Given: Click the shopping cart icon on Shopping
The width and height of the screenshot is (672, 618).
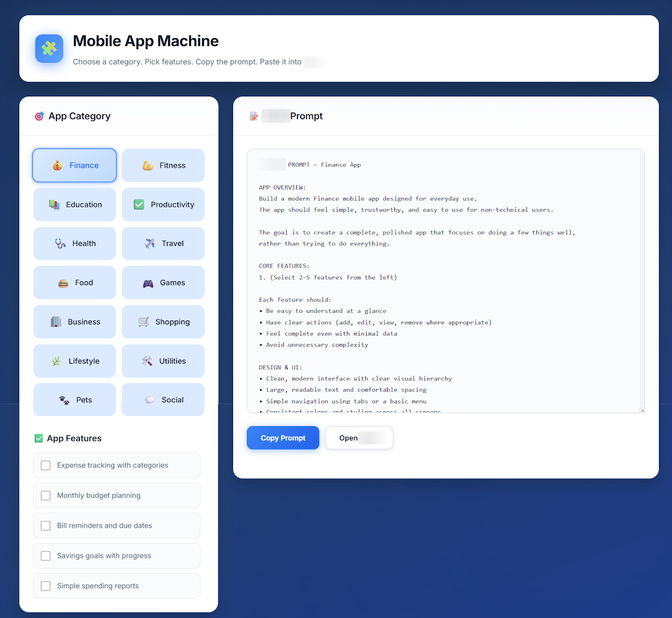Looking at the screenshot, I should (143, 322).
